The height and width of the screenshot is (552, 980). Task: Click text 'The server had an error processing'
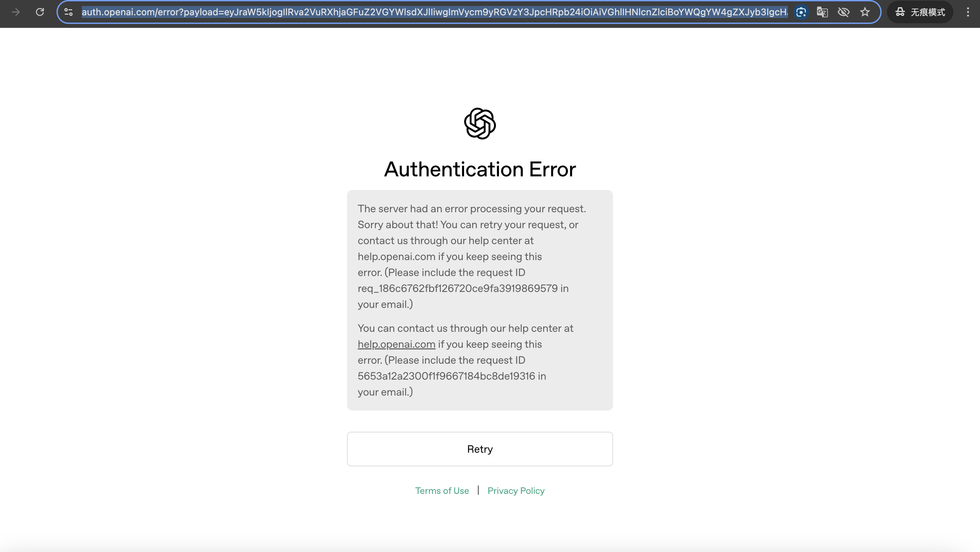pos(439,209)
